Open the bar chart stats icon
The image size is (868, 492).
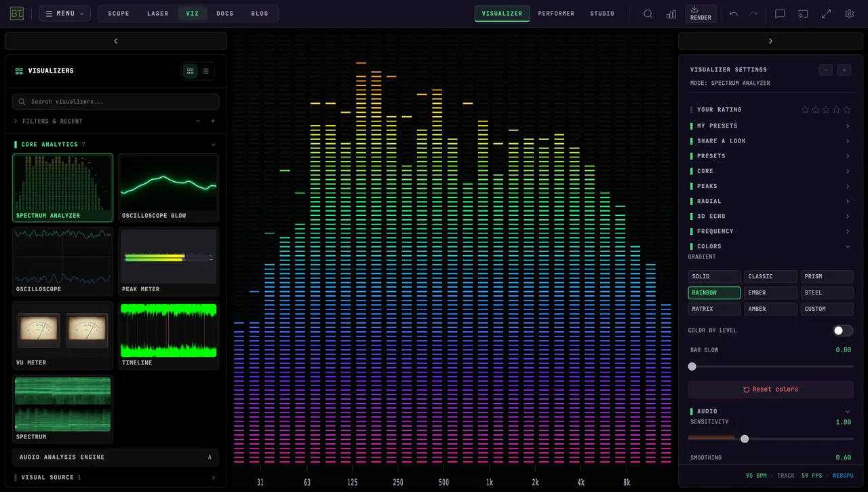pyautogui.click(x=671, y=14)
